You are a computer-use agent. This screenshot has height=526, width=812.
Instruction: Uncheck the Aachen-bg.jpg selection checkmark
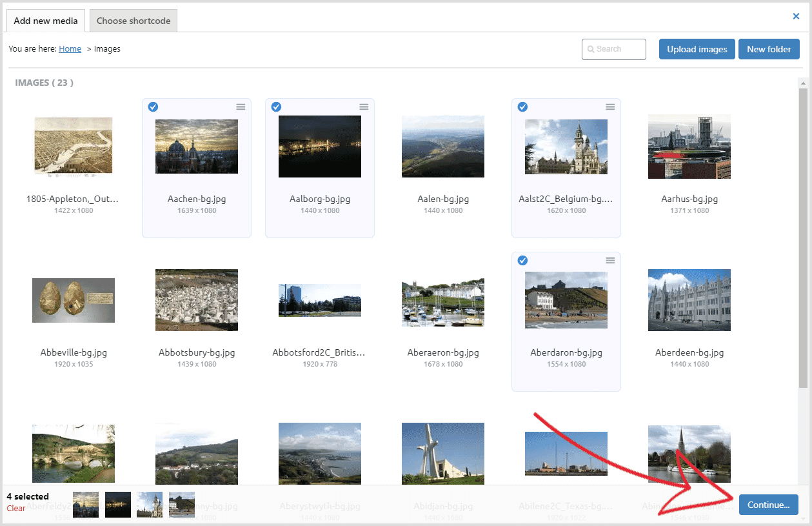(153, 106)
